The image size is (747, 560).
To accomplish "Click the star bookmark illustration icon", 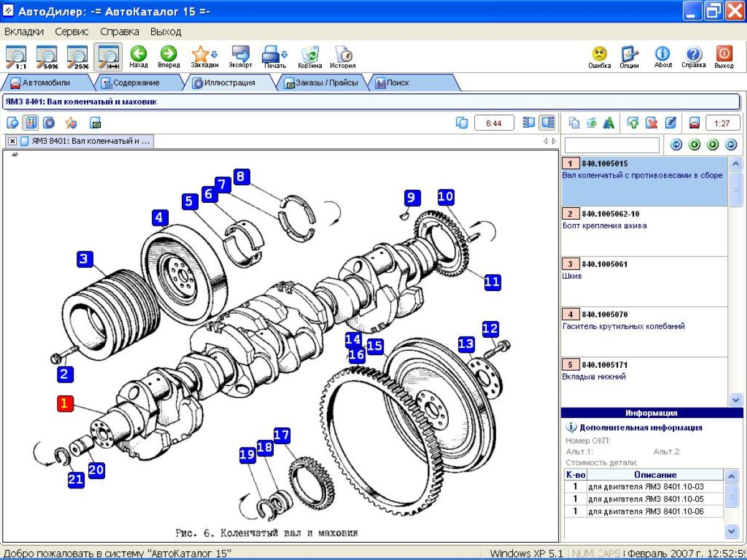I will (70, 123).
